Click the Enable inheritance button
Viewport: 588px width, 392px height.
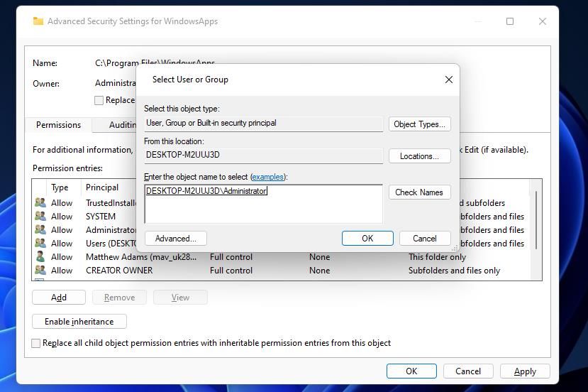pyautogui.click(x=79, y=322)
